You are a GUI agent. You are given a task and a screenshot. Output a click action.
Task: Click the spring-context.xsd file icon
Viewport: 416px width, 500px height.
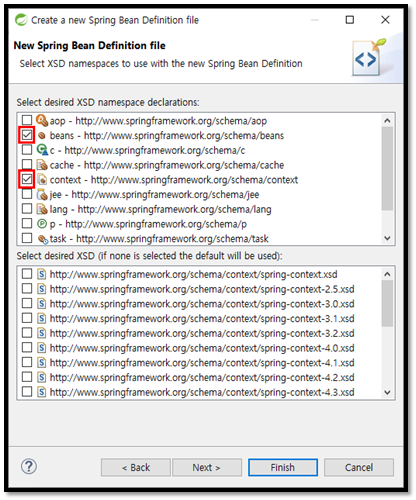click(x=41, y=274)
